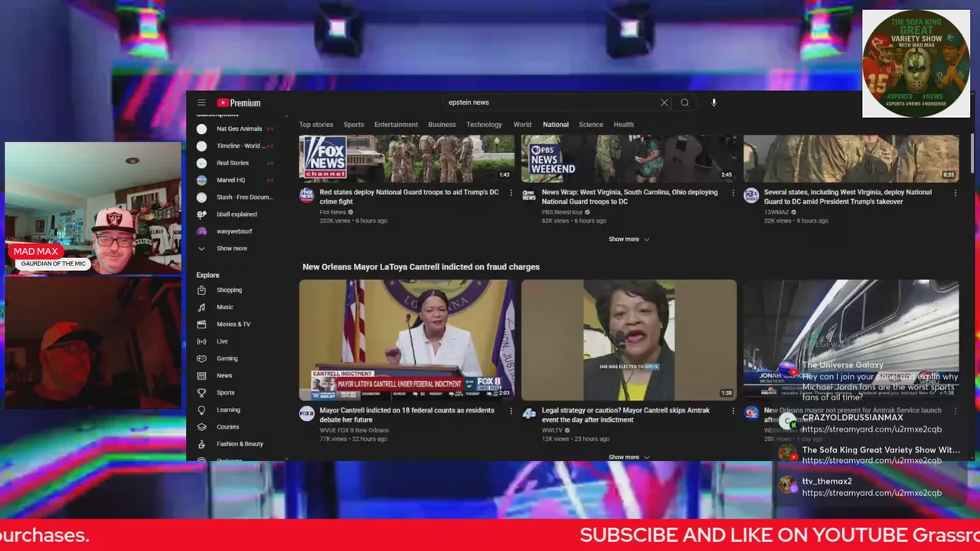This screenshot has width=980, height=551.
Task: Select the Science tab
Action: (591, 125)
